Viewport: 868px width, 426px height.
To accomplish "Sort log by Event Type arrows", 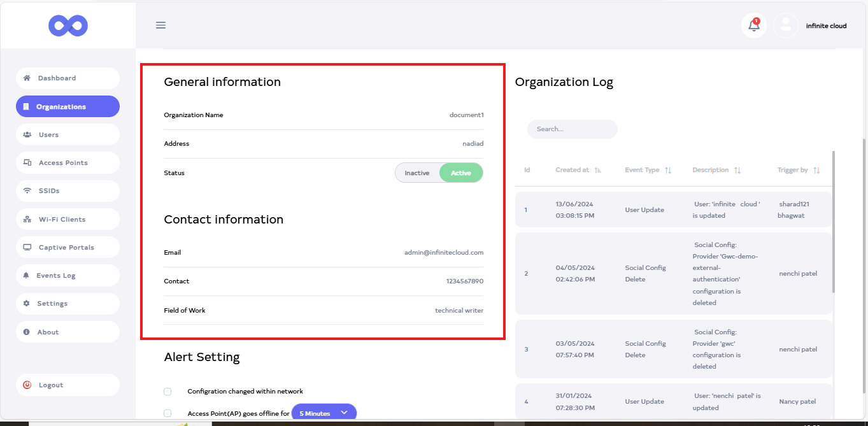I will pos(668,171).
